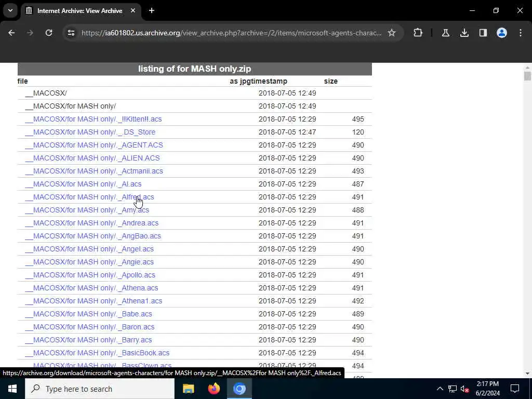Open the browser extensions puzzle icon
The width and height of the screenshot is (532, 399).
click(418, 33)
